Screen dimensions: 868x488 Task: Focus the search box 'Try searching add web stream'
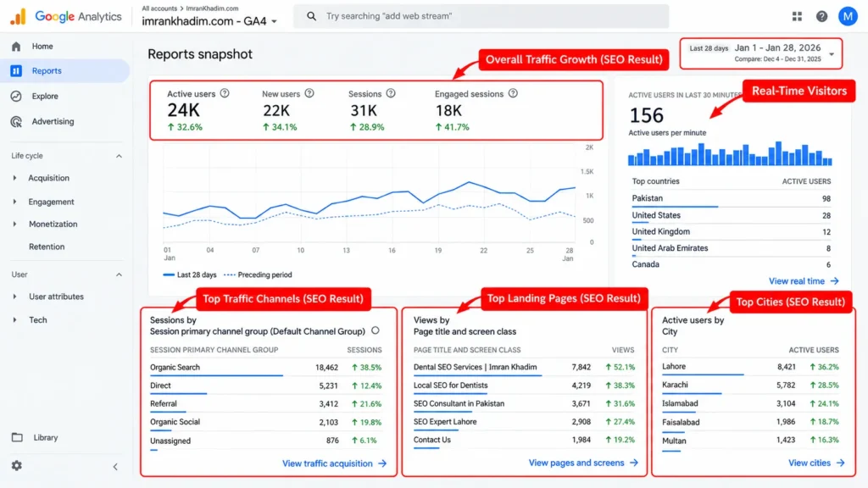[x=481, y=16]
